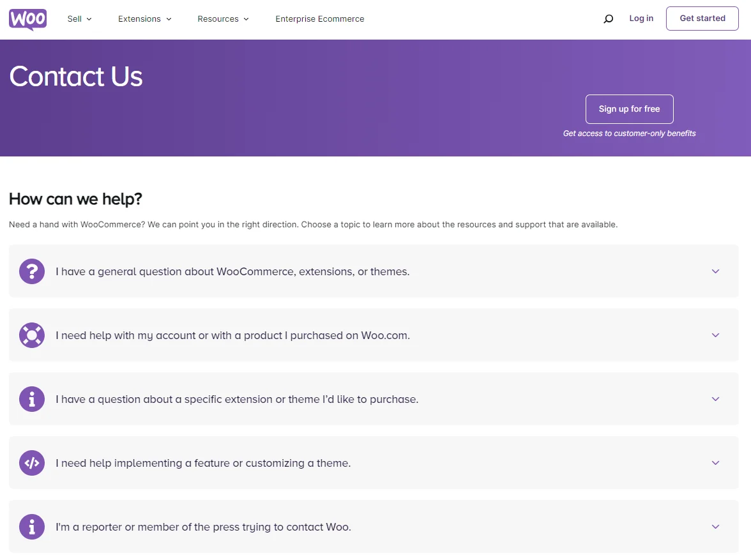751x560 pixels.
Task: Click the info icon beside extension purchase question
Action: point(32,399)
